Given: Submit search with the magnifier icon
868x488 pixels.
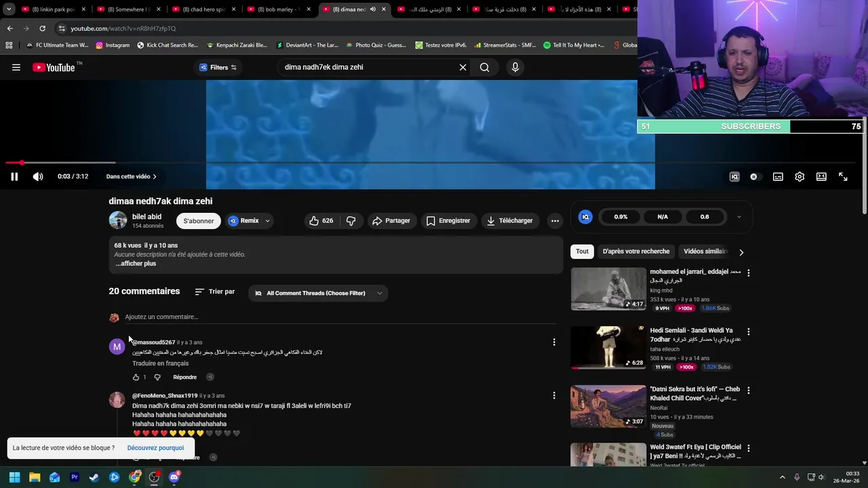Looking at the screenshot, I should pos(485,67).
